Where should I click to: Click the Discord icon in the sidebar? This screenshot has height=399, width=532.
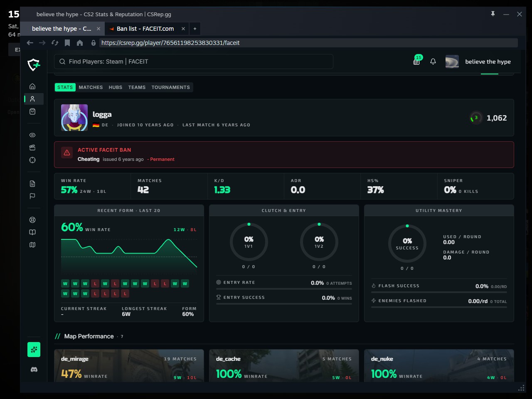tap(34, 369)
